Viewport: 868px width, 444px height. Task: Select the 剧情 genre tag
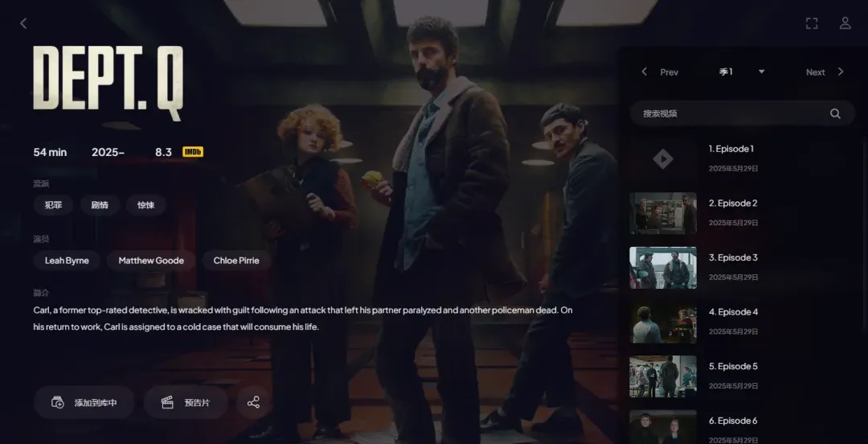pos(100,205)
